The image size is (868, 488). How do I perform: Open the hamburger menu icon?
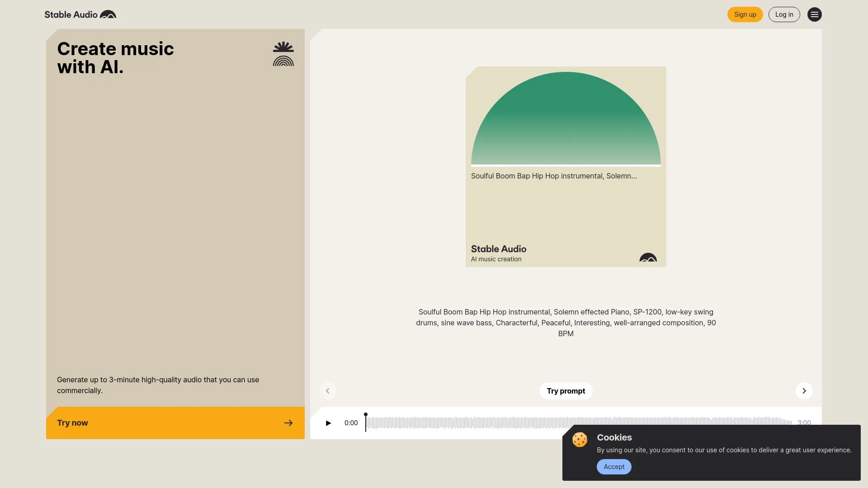tap(814, 14)
